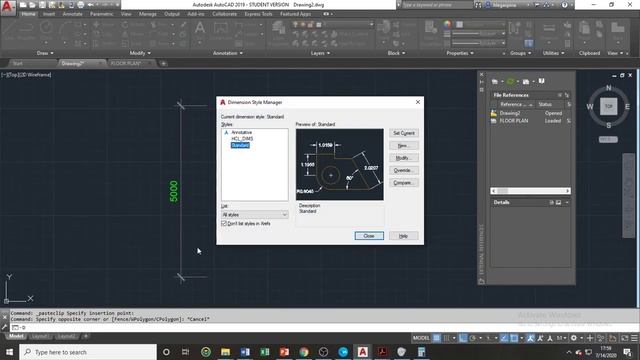Screen dimensions: 640x360
Task: Select the Drawing2 row in File References
Action: coord(530,113)
